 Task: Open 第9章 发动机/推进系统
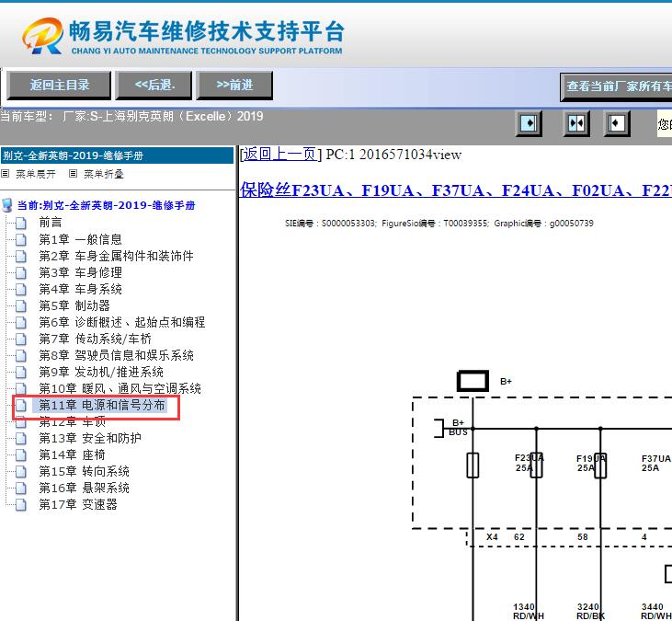coord(101,372)
